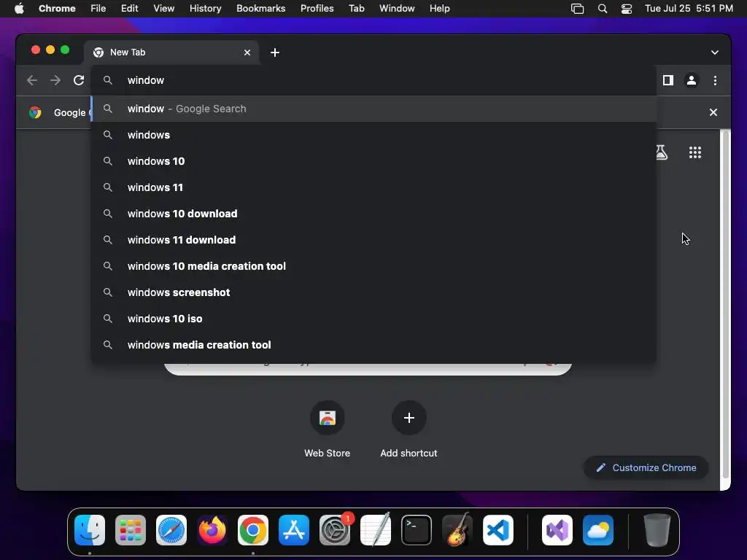Click the forward navigation arrow
This screenshot has height=560, width=747.
pyautogui.click(x=55, y=80)
